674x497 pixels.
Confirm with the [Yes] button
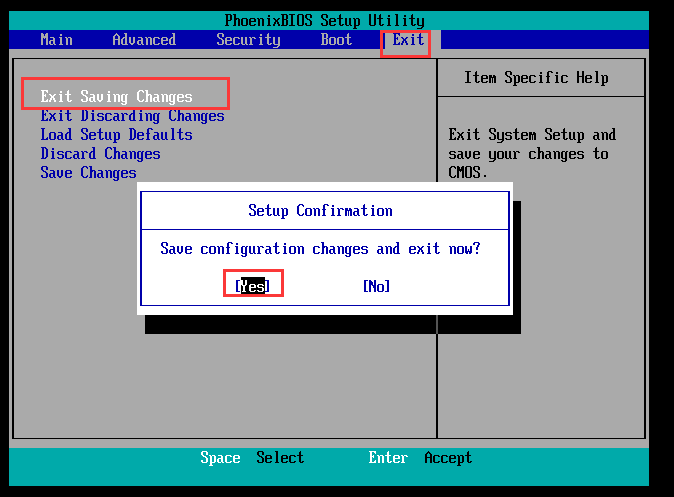252,286
